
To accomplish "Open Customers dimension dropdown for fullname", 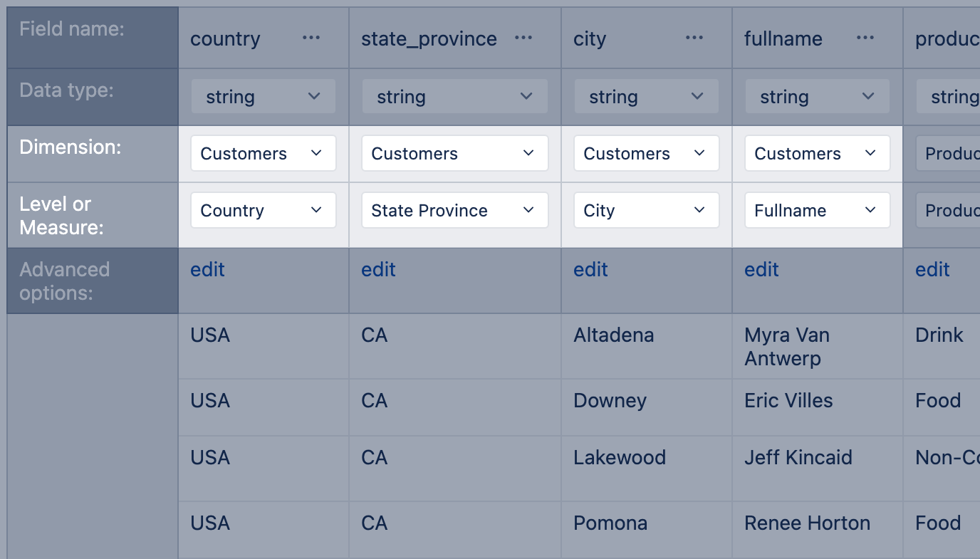I will (817, 154).
